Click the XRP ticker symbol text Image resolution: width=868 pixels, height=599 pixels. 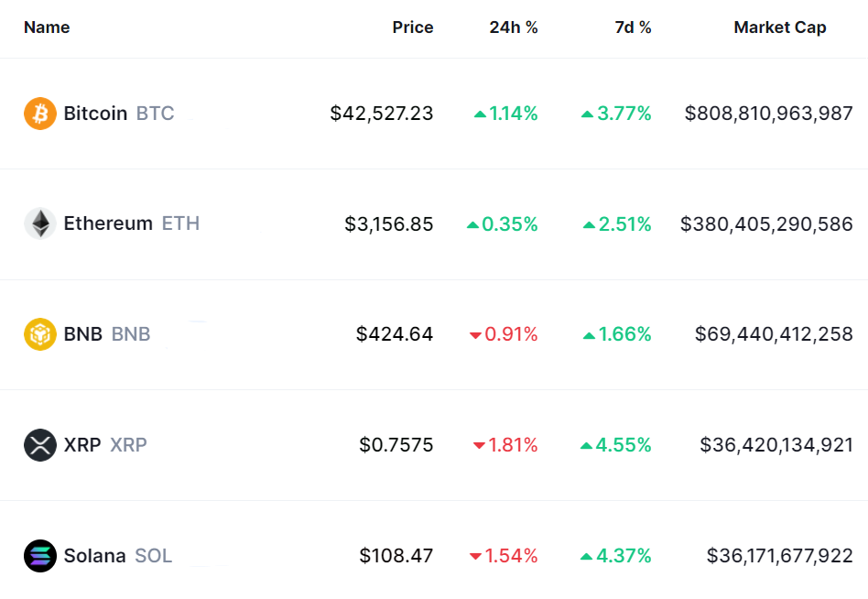click(x=128, y=445)
